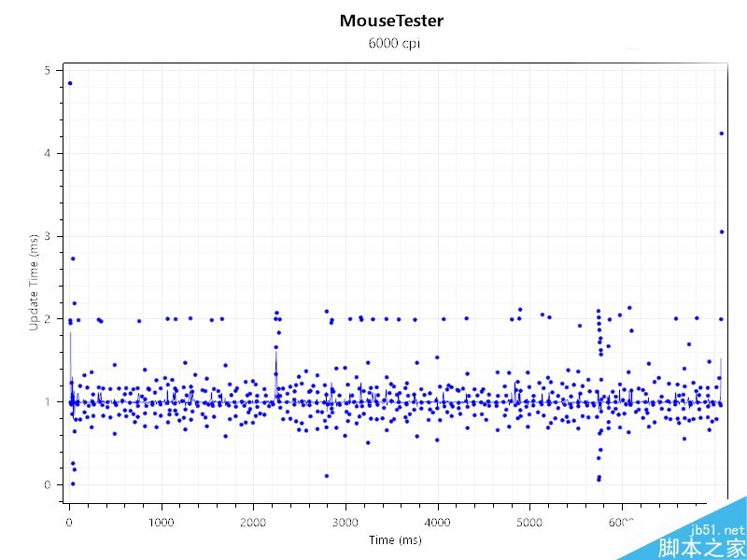Click the y-axis value 5
The height and width of the screenshot is (560, 747).
(47, 71)
